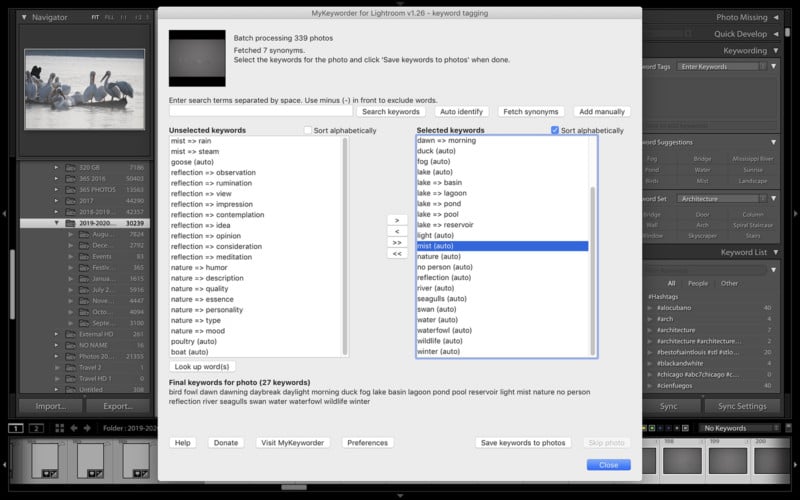Click the Fetch synonyms button
800x500 pixels.
point(531,112)
